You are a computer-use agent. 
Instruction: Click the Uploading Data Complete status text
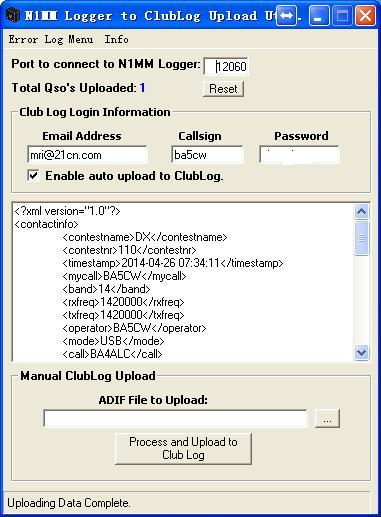pyautogui.click(x=69, y=503)
